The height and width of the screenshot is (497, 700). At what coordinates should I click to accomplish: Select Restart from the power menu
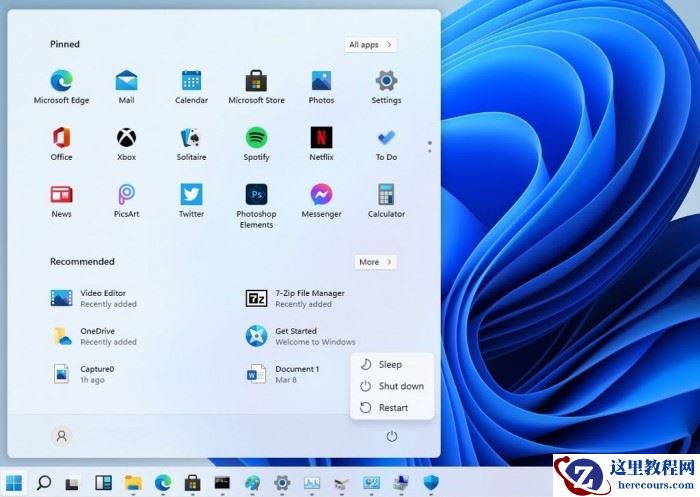(392, 407)
